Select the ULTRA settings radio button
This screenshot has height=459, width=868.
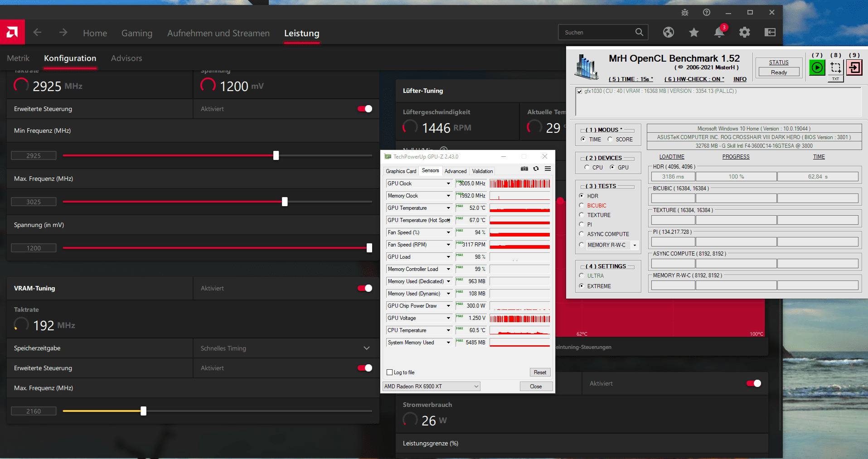[x=582, y=276]
